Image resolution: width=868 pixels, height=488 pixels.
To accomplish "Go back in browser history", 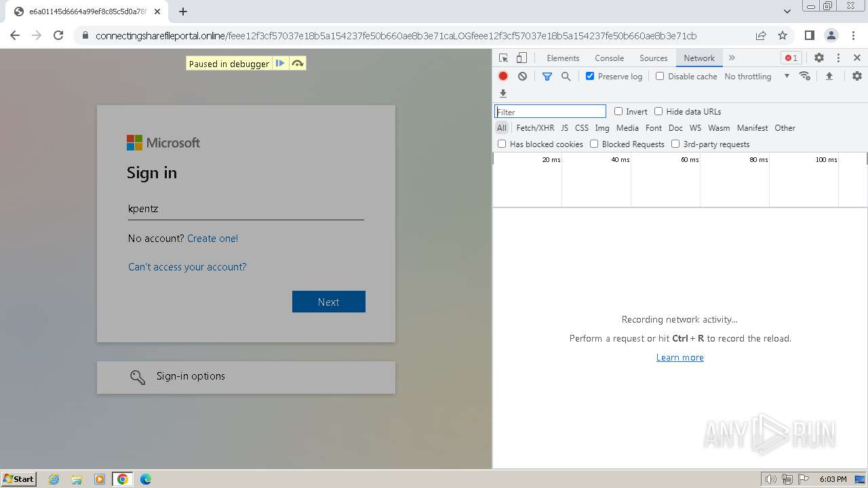I will point(15,35).
